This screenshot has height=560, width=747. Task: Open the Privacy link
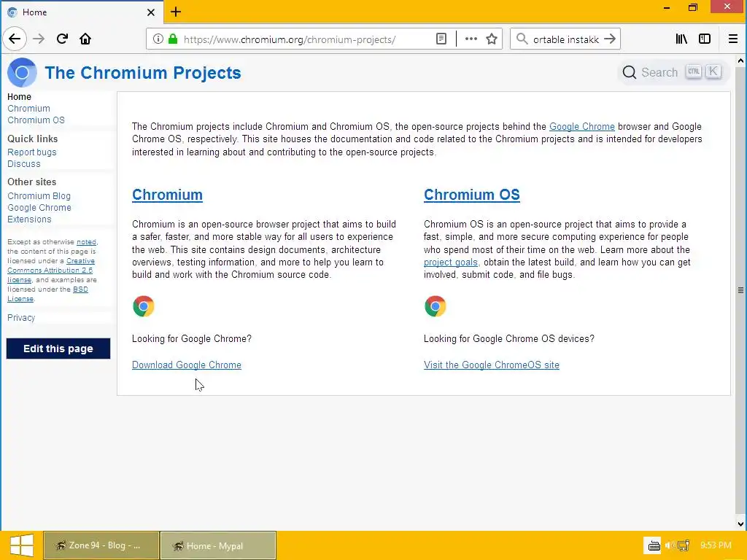[x=21, y=318]
